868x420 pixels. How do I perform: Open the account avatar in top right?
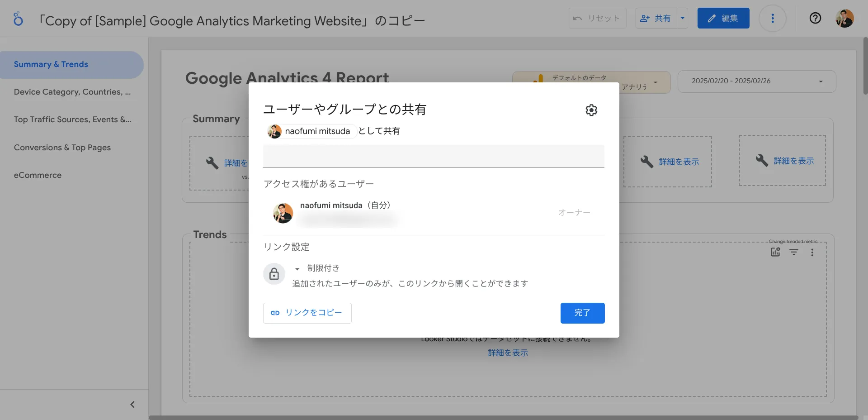pos(844,18)
